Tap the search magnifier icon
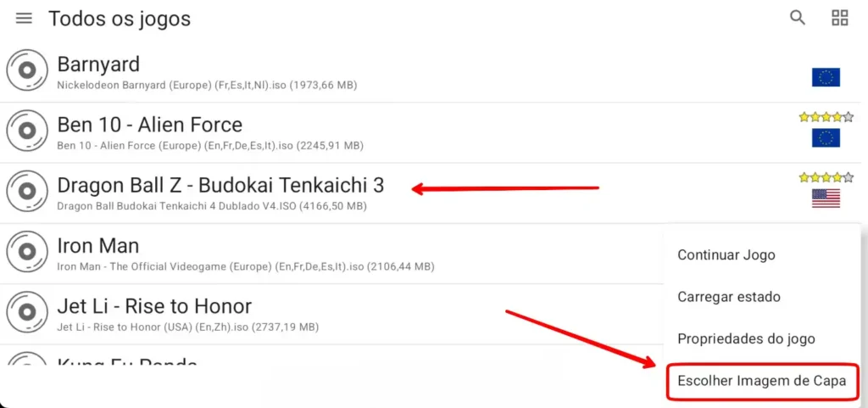The image size is (868, 408). click(797, 18)
